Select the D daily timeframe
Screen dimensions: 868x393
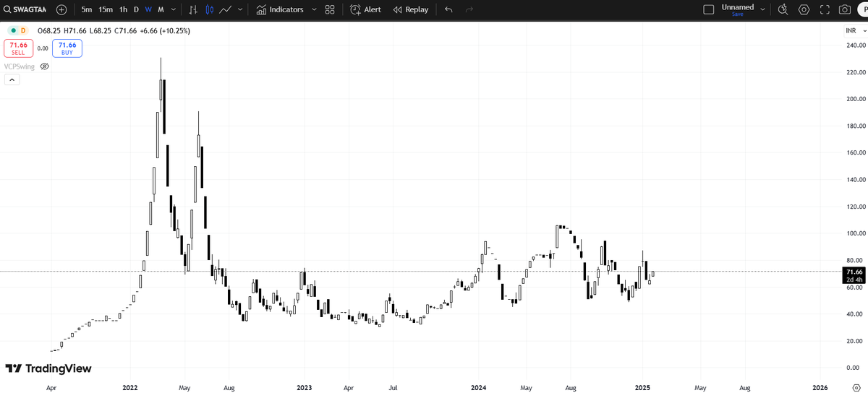[136, 9]
